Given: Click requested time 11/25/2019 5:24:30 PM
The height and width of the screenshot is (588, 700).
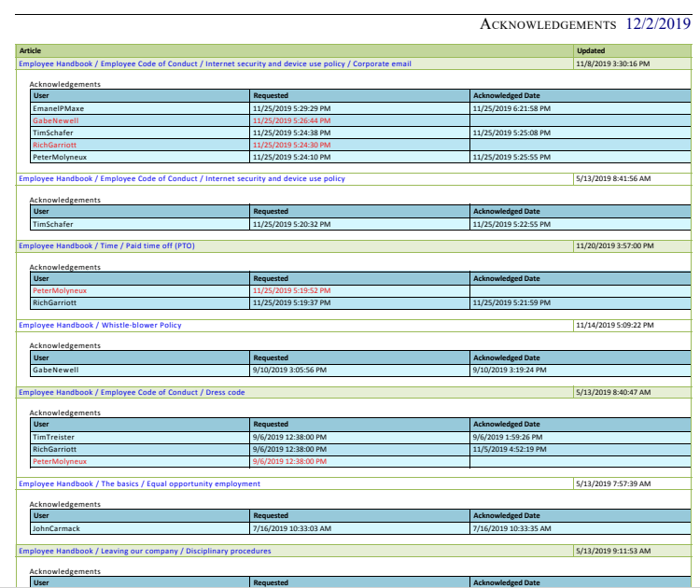Looking at the screenshot, I should (291, 145).
